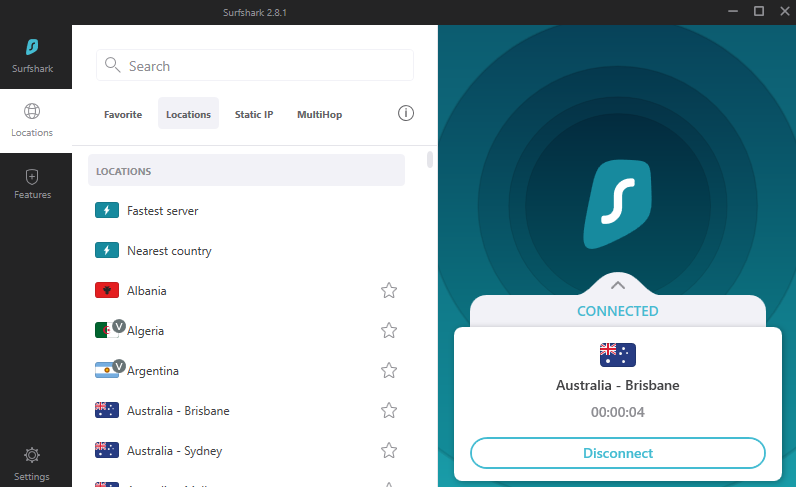Minimize the Surfshark window
Image resolution: width=796 pixels, height=487 pixels.
click(x=733, y=11)
